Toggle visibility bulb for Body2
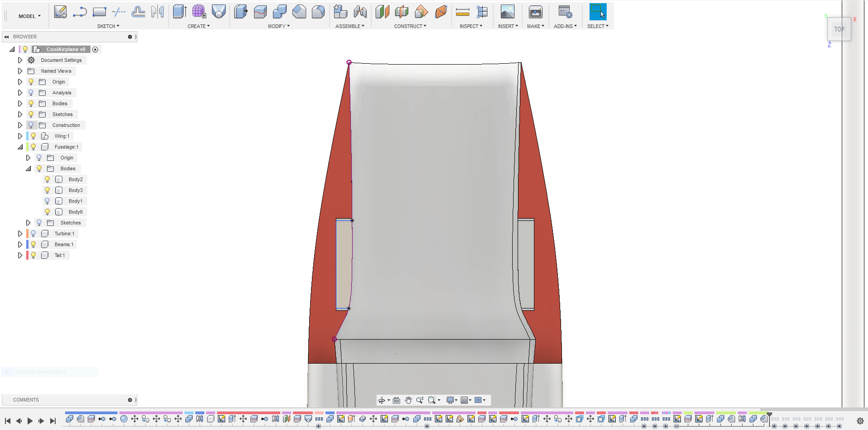The height and width of the screenshot is (430, 868). 47,179
